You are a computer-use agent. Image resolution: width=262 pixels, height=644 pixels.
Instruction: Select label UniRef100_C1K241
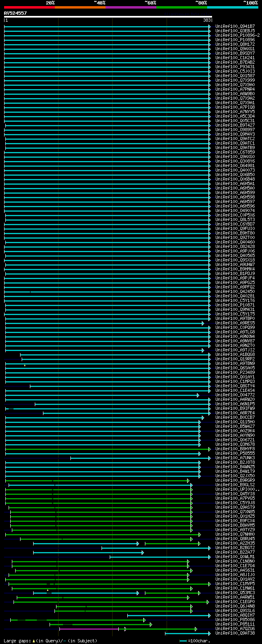pyautogui.click(x=235, y=58)
